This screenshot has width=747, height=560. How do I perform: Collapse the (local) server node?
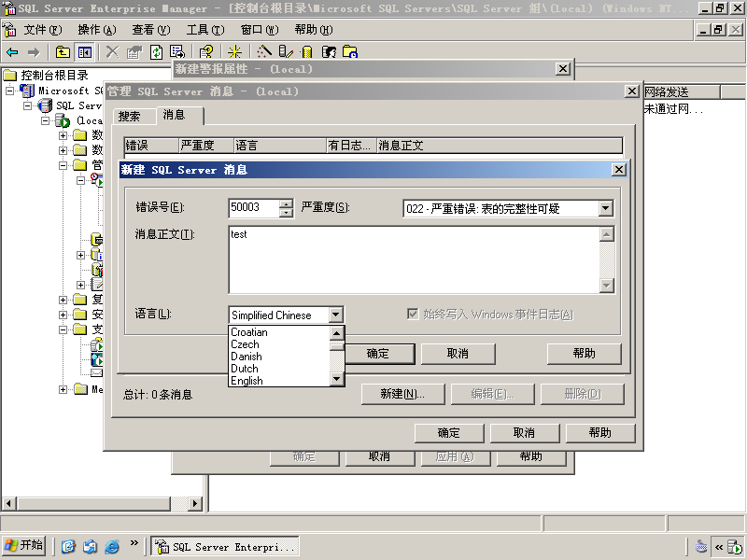point(45,120)
